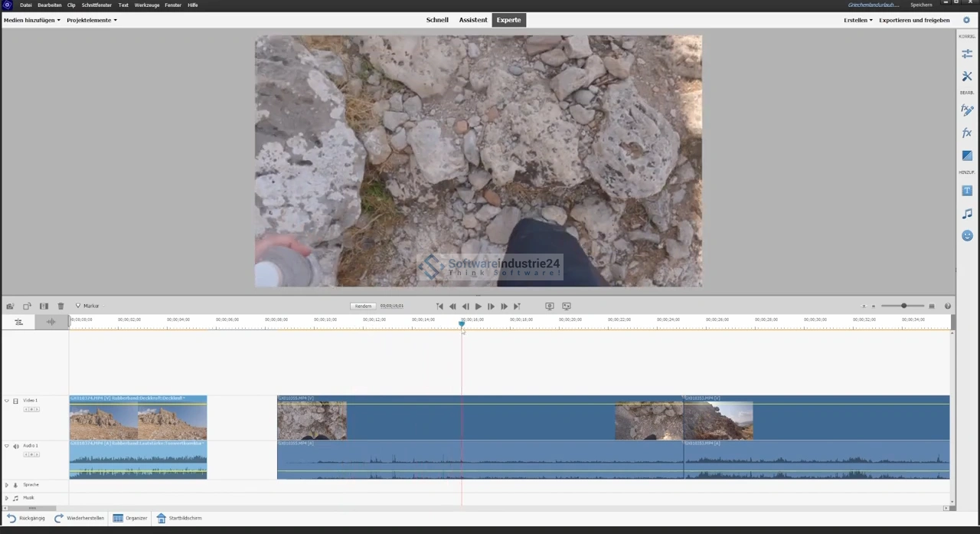This screenshot has height=534, width=980.
Task: Click the Rendern button
Action: pos(363,306)
